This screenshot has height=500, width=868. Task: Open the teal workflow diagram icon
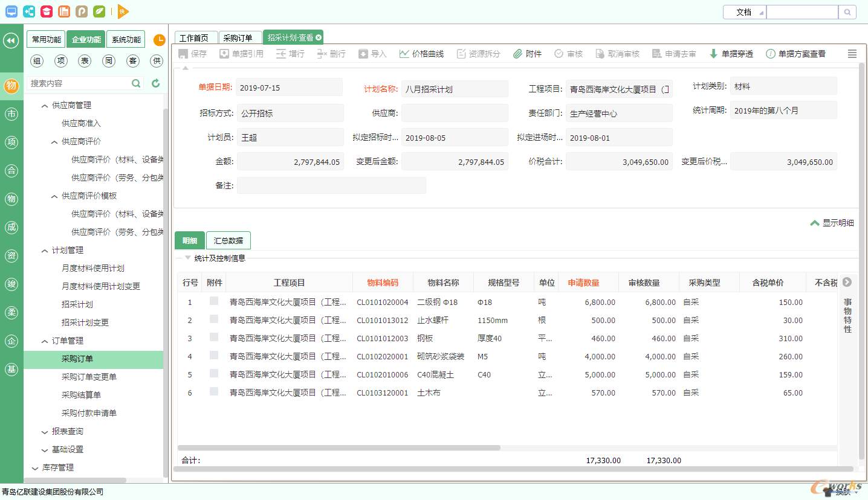(29, 11)
